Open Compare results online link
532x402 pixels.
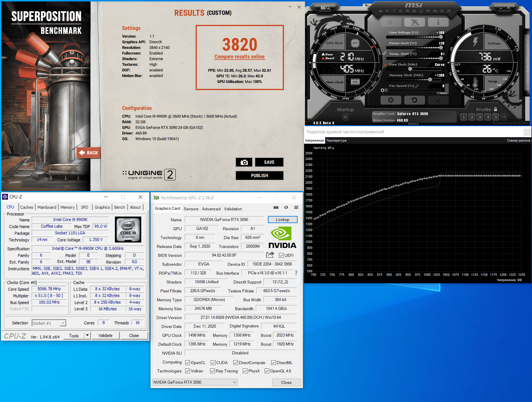click(239, 57)
